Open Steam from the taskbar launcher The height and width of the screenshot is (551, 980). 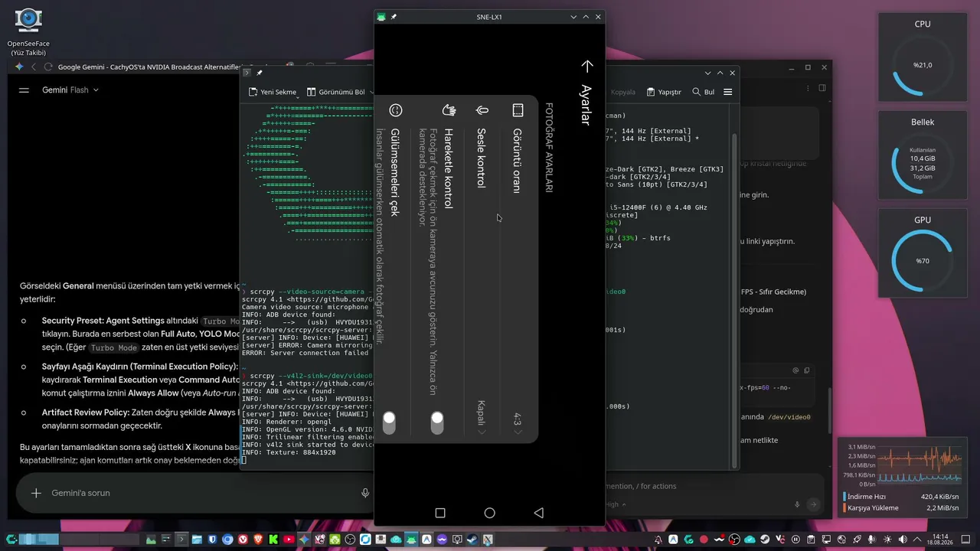pyautogui.click(x=472, y=540)
